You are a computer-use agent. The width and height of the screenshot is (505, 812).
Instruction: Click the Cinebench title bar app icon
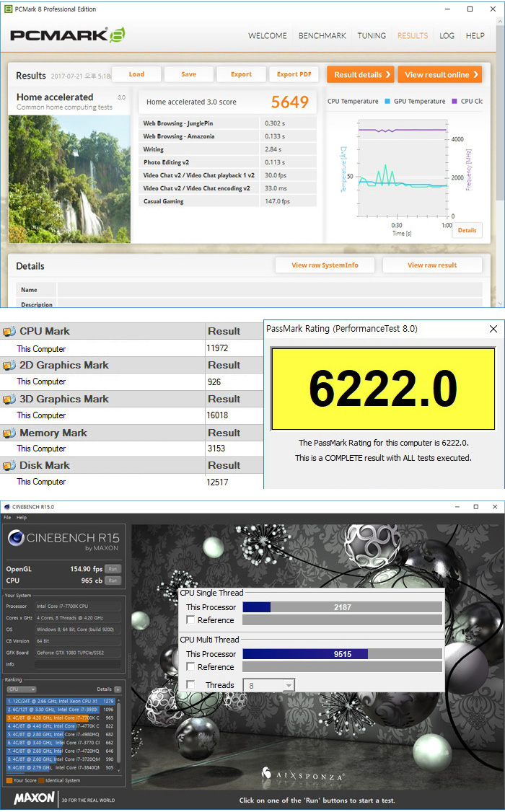[x=7, y=507]
